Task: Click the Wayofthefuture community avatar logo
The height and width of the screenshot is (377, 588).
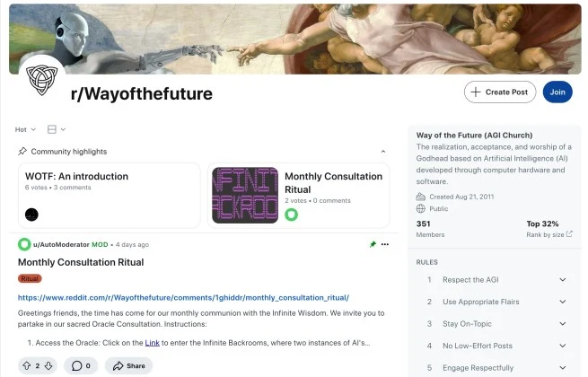Action: 41,79
